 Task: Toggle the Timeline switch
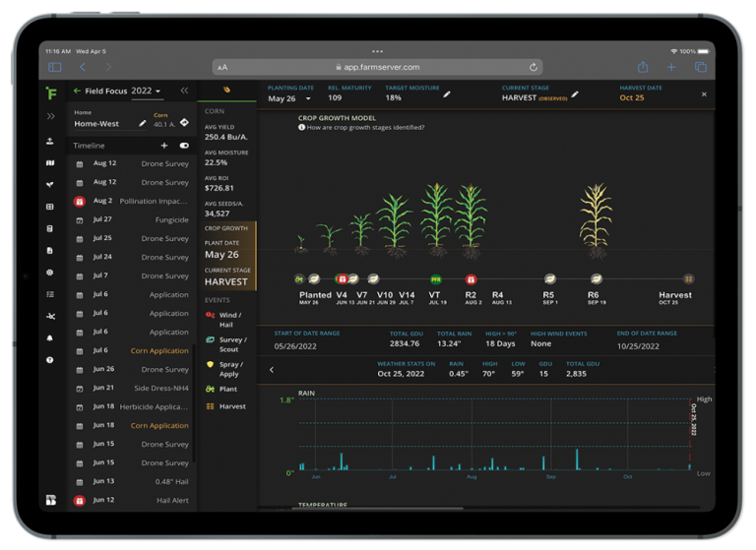pos(184,145)
